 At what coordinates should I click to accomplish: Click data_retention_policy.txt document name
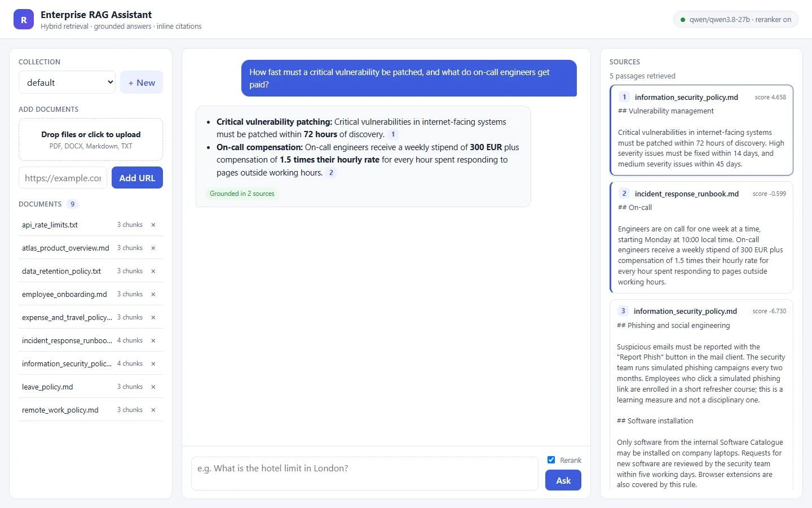coord(61,271)
